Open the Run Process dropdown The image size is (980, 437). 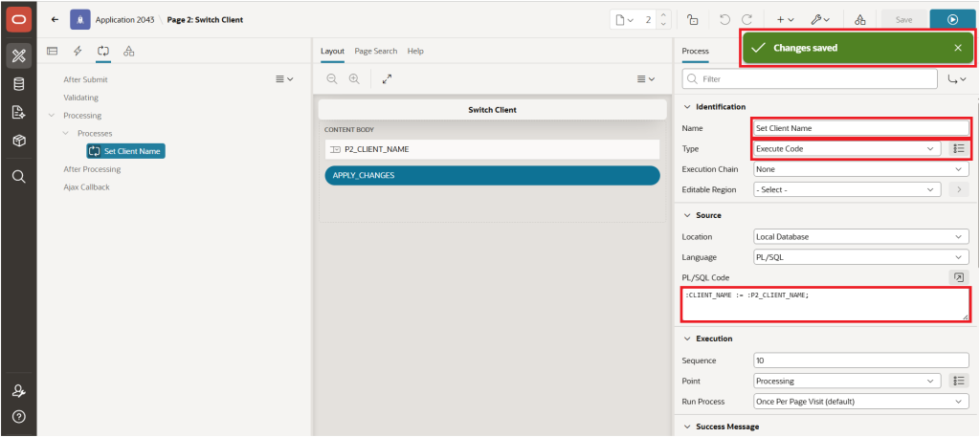coord(861,402)
